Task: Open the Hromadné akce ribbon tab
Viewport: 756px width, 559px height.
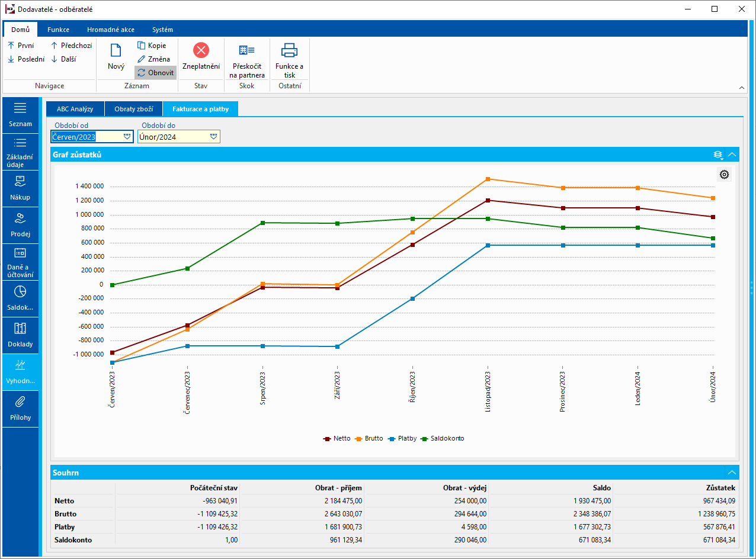Action: (110, 30)
